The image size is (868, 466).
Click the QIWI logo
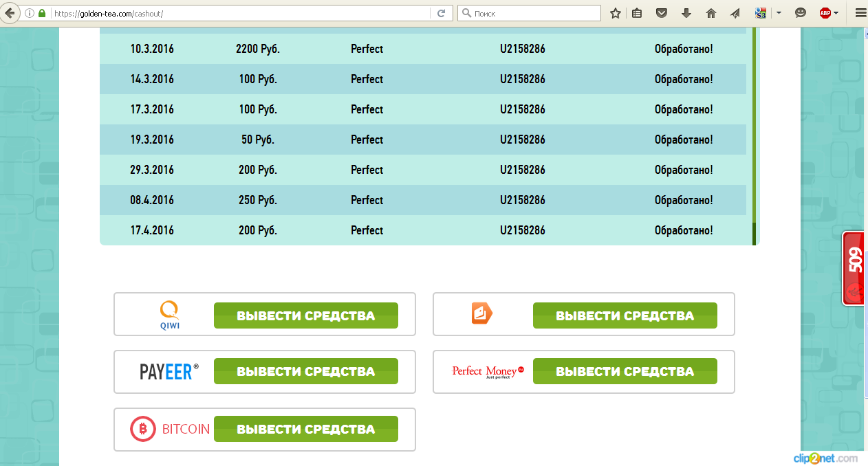pyautogui.click(x=169, y=315)
